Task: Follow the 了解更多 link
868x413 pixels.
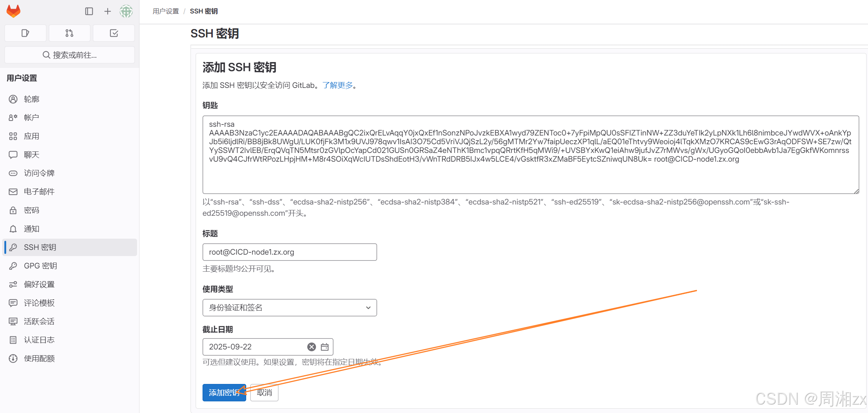Action: click(337, 85)
